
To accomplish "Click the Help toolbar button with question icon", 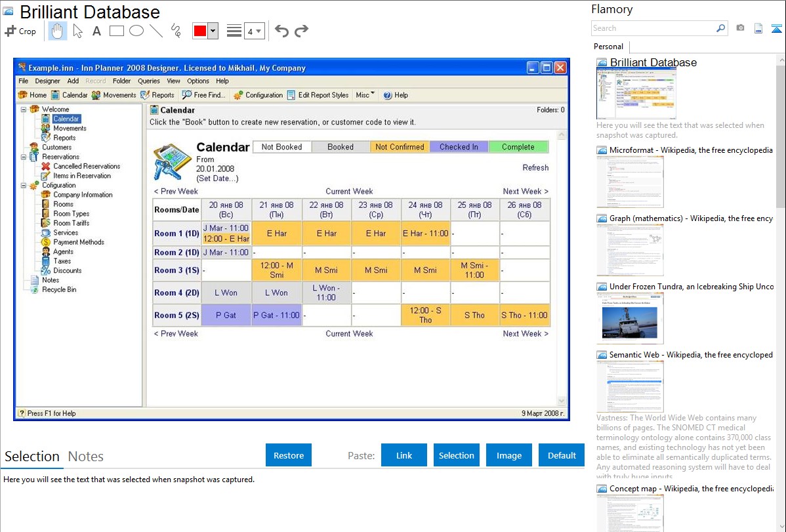I will [x=396, y=94].
